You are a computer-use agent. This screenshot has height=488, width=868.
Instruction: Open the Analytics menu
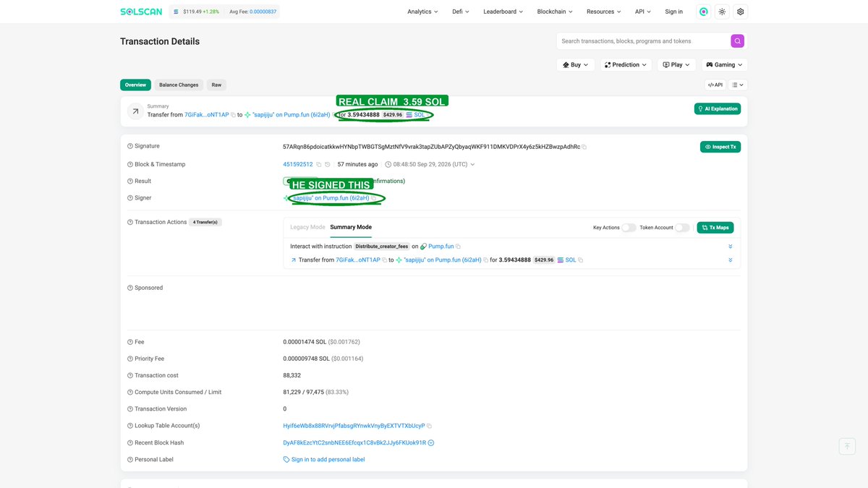point(423,12)
